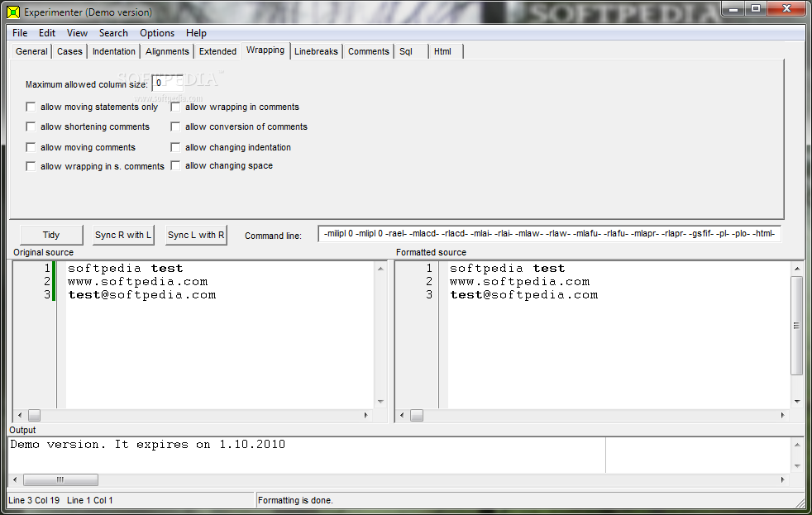The height and width of the screenshot is (515, 812).
Task: Click the Output demo version message
Action: pos(147,444)
